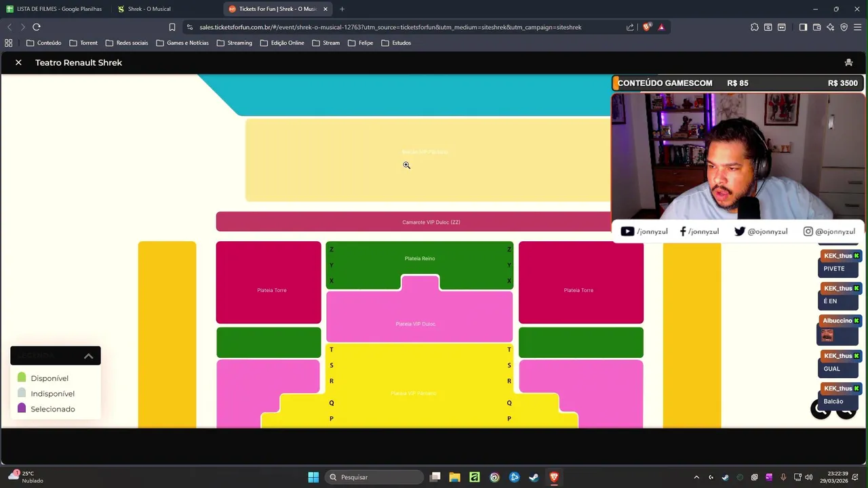Select the right Plateia Torre section
The width and height of the screenshot is (868, 488).
point(580,283)
